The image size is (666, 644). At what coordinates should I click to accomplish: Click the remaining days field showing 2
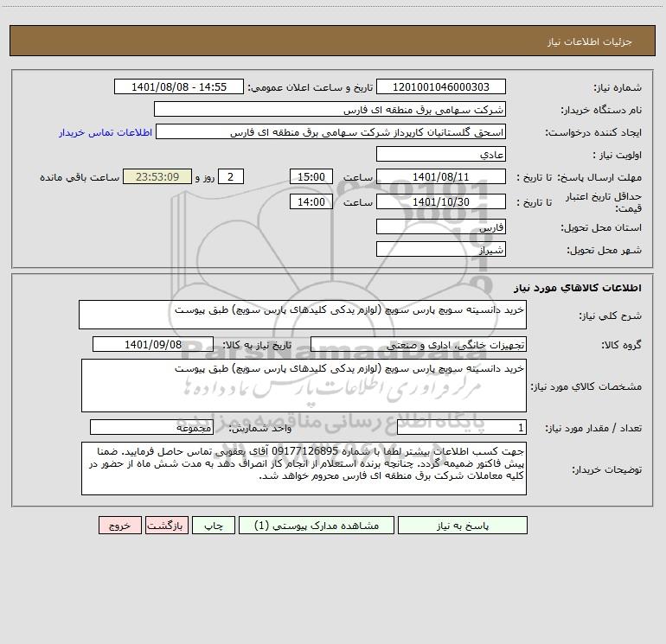231,177
